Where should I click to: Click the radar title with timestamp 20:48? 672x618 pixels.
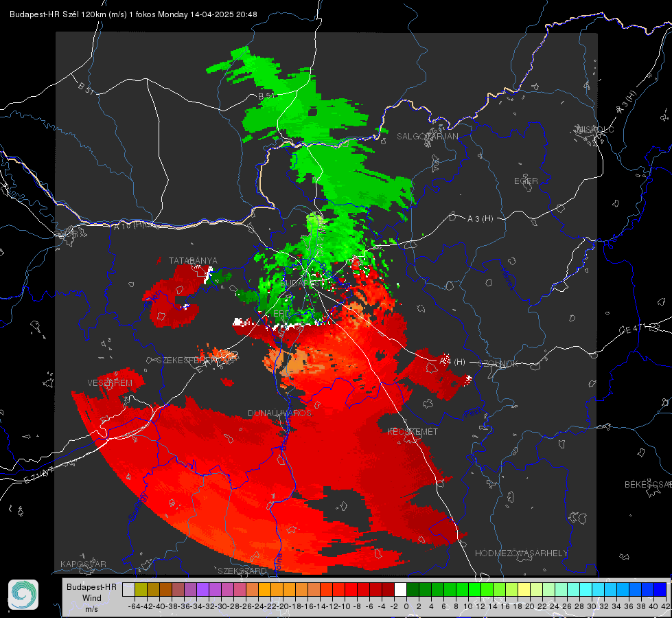point(133,14)
